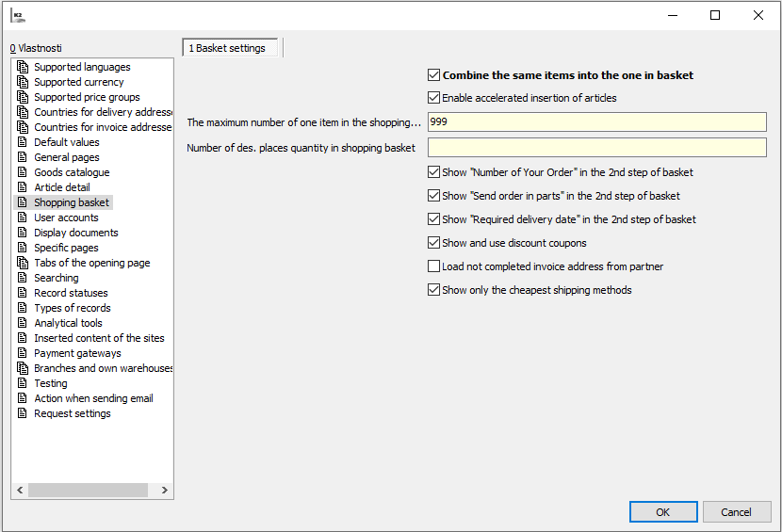This screenshot has width=782, height=532.
Task: Disable Combine the same items in basket
Action: point(433,75)
